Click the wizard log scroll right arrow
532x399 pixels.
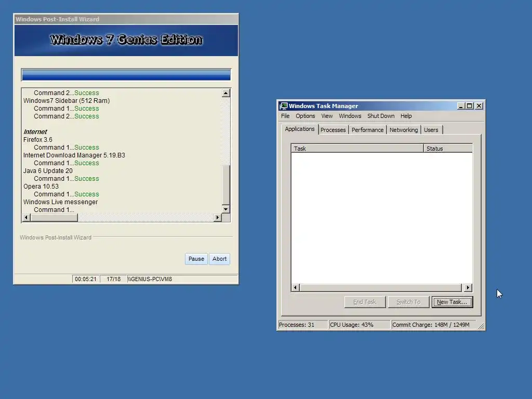coord(218,218)
